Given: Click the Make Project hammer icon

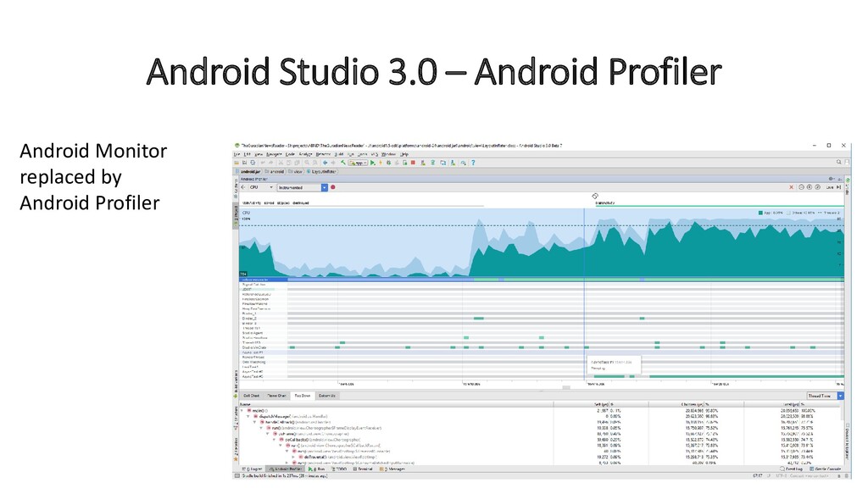Looking at the screenshot, I should click(343, 163).
